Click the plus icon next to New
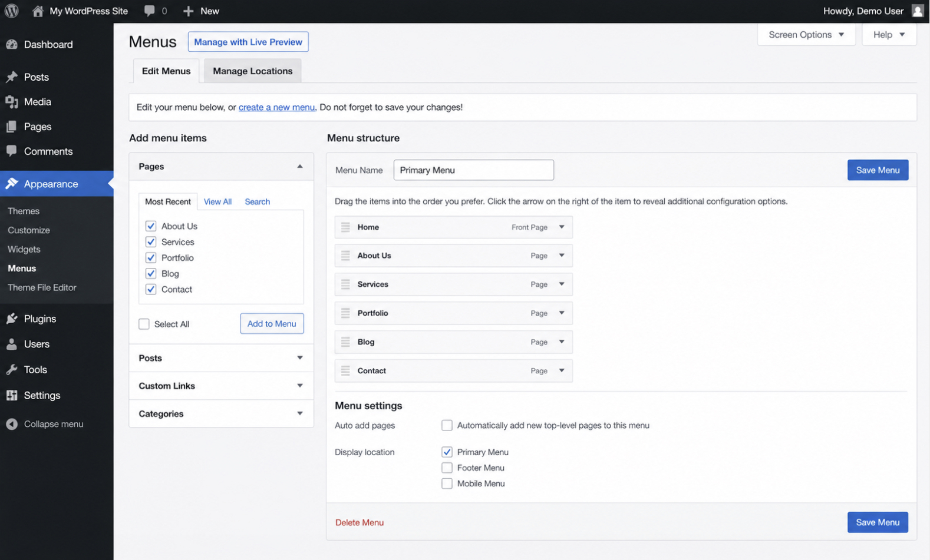Viewport: 930px width, 560px height. tap(188, 11)
